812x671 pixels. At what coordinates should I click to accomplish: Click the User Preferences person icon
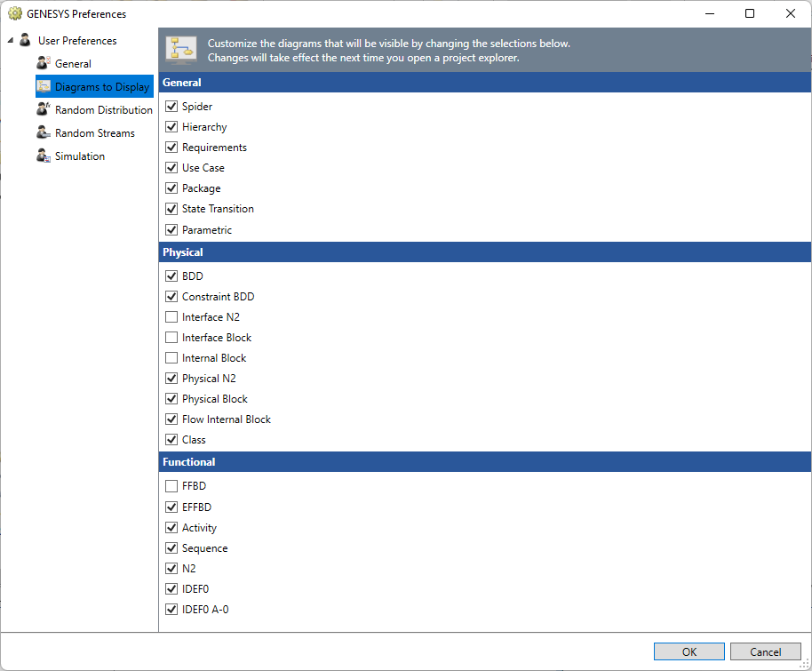[26, 41]
